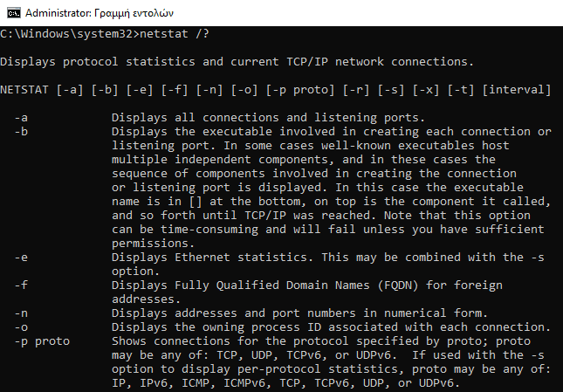The height and width of the screenshot is (392, 563).
Task: Click the -o option in the list
Action: (x=21, y=327)
